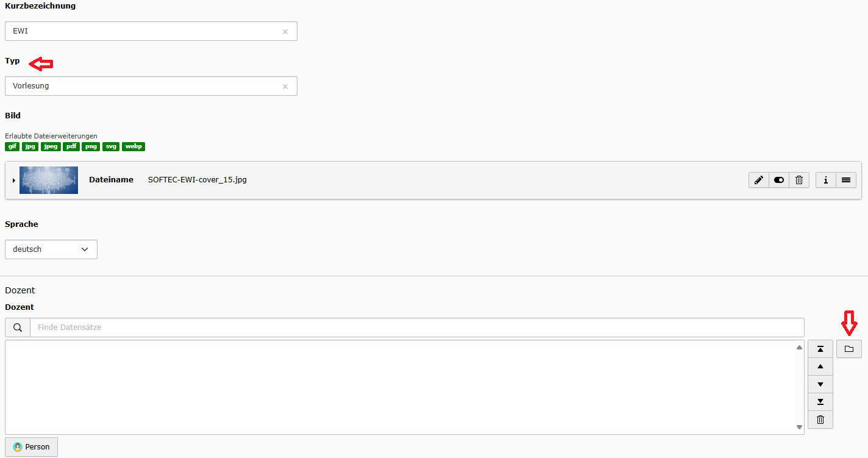Show info for the image file
The height and width of the screenshot is (458, 868).
tap(826, 180)
